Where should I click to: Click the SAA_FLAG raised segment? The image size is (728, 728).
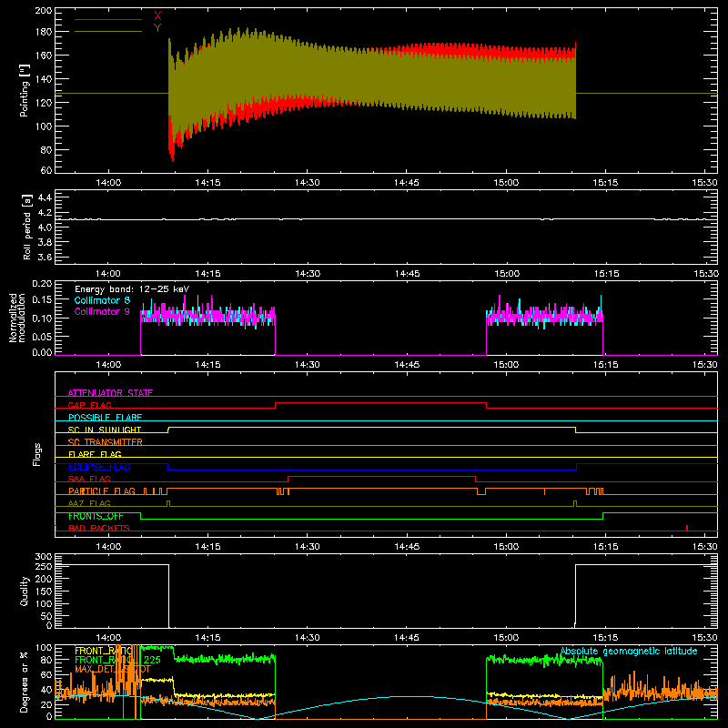[381, 477]
